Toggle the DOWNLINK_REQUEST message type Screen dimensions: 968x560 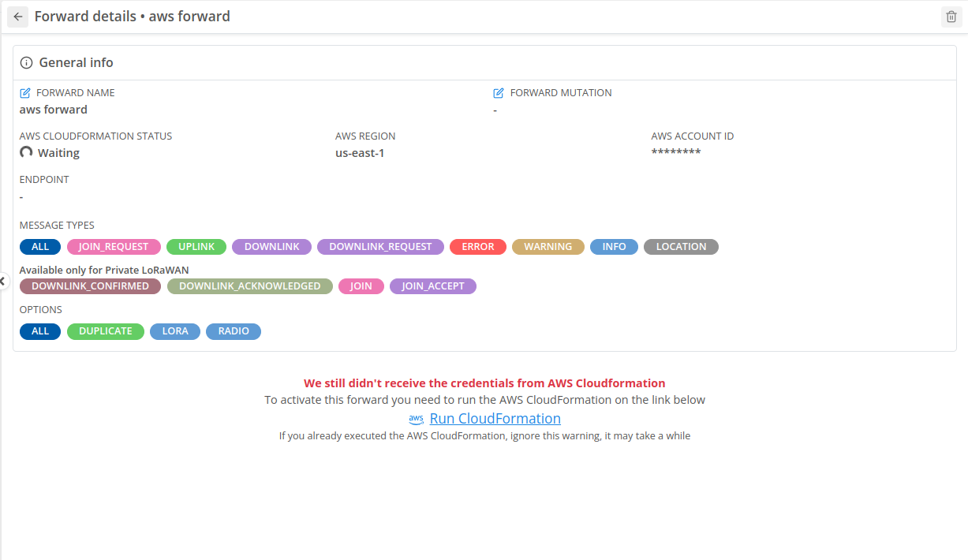tap(380, 247)
